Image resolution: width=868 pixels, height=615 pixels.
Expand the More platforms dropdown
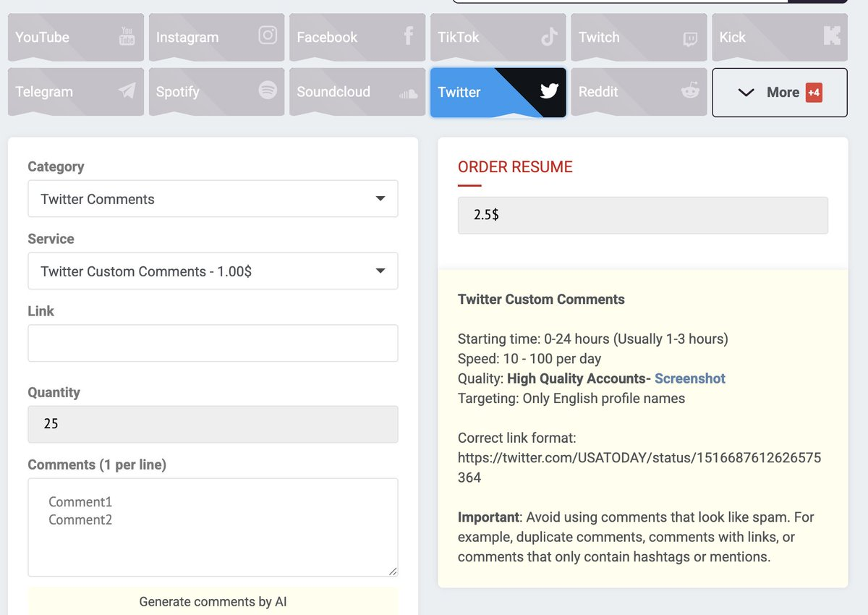[x=779, y=93]
